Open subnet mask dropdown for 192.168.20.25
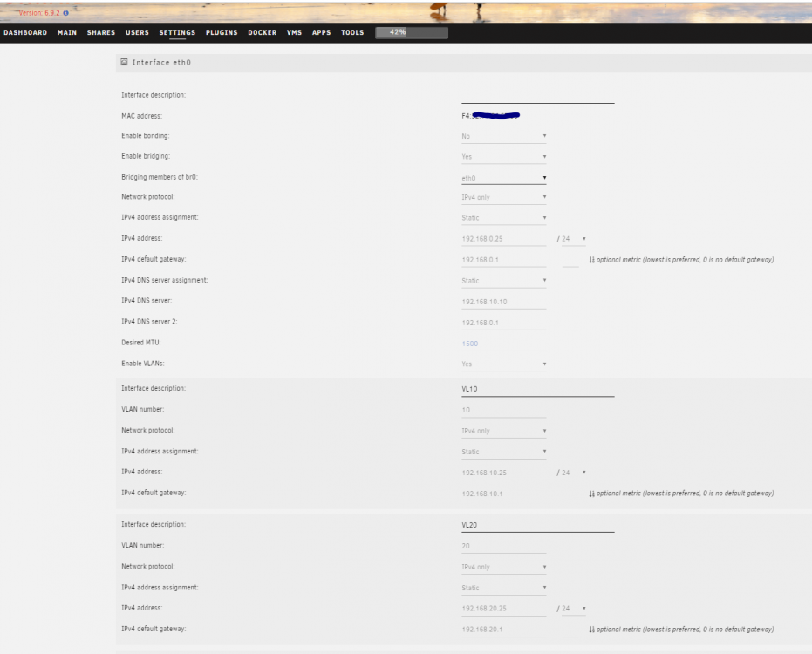Viewport: 812px width, 654px height. click(574, 609)
